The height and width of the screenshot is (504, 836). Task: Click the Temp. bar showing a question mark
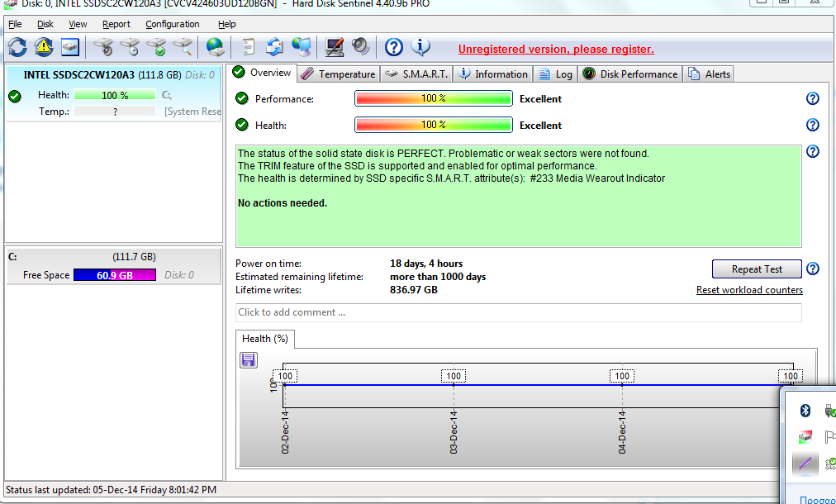(115, 112)
